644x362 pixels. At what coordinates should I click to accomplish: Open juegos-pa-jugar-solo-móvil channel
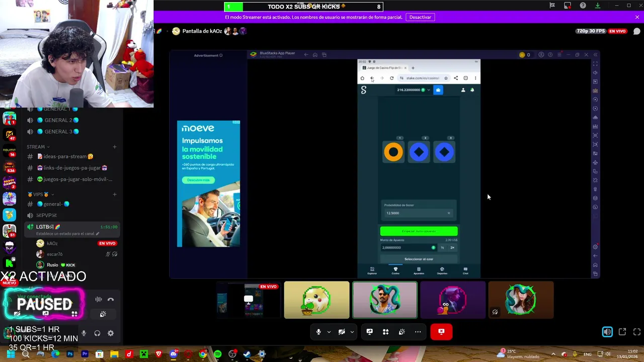click(x=72, y=179)
